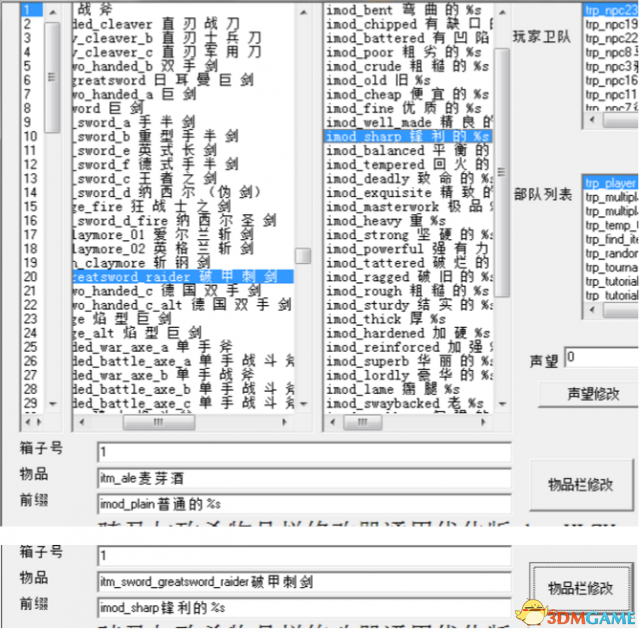
Task: Click field with imod_sharp锋利的 %s
Action: click(304, 608)
